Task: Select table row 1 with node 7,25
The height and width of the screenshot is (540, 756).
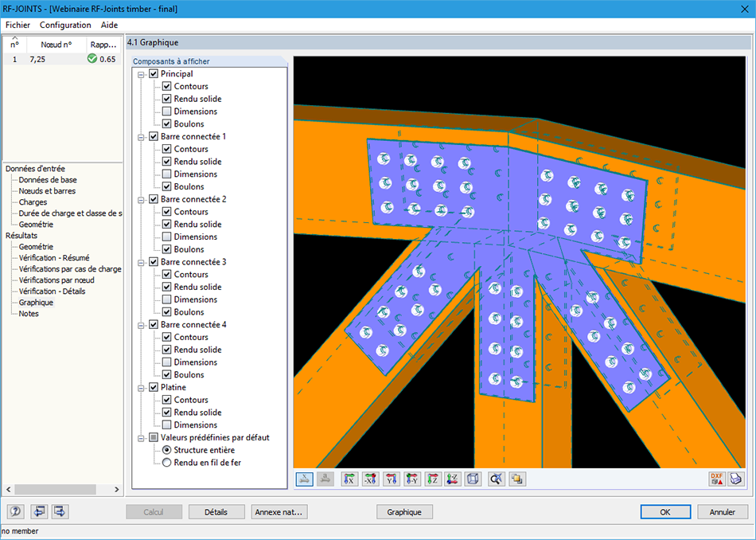Action: [x=62, y=59]
